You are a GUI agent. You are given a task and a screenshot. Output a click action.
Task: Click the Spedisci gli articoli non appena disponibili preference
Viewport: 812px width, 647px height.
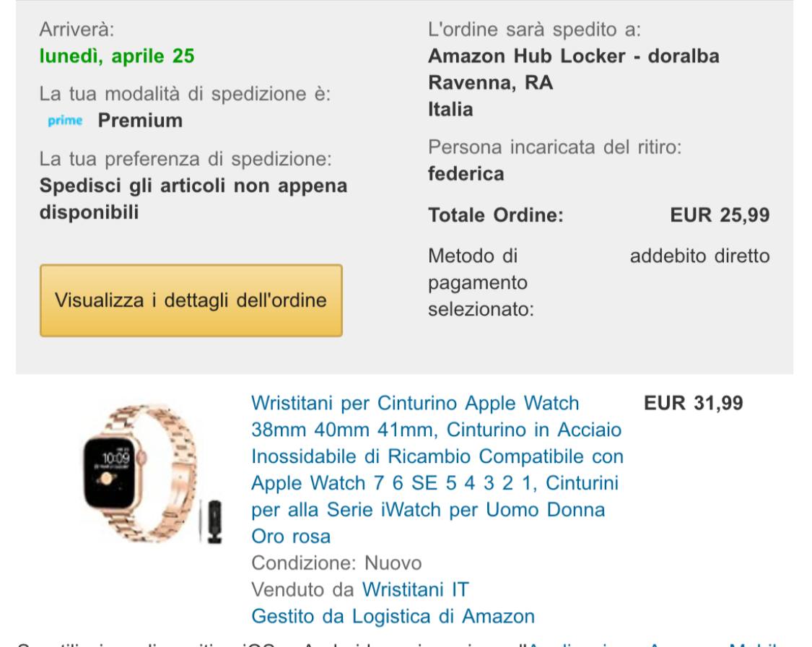coord(193,199)
